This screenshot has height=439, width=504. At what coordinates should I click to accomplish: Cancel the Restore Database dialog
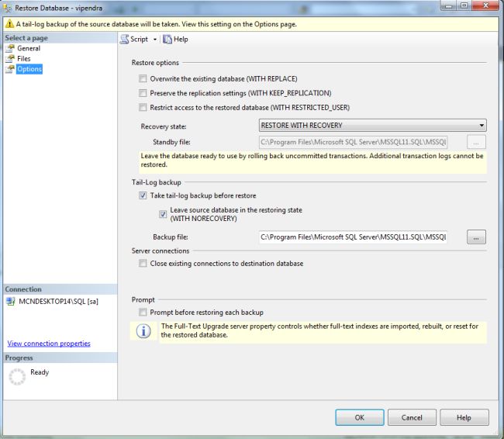412,417
